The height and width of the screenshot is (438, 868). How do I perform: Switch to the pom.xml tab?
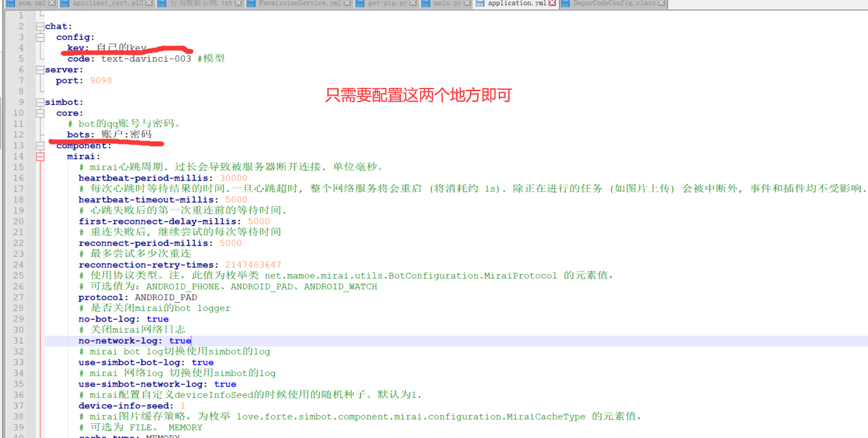[30, 3]
